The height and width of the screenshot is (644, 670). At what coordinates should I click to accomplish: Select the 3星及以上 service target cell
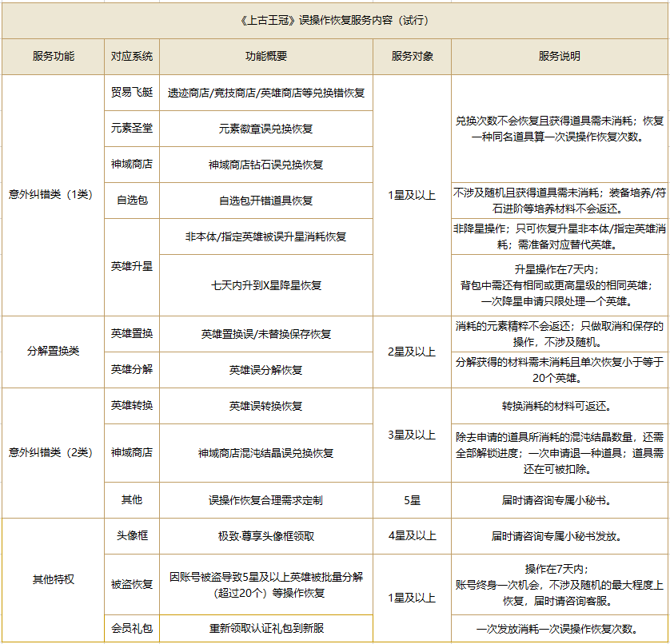412,435
